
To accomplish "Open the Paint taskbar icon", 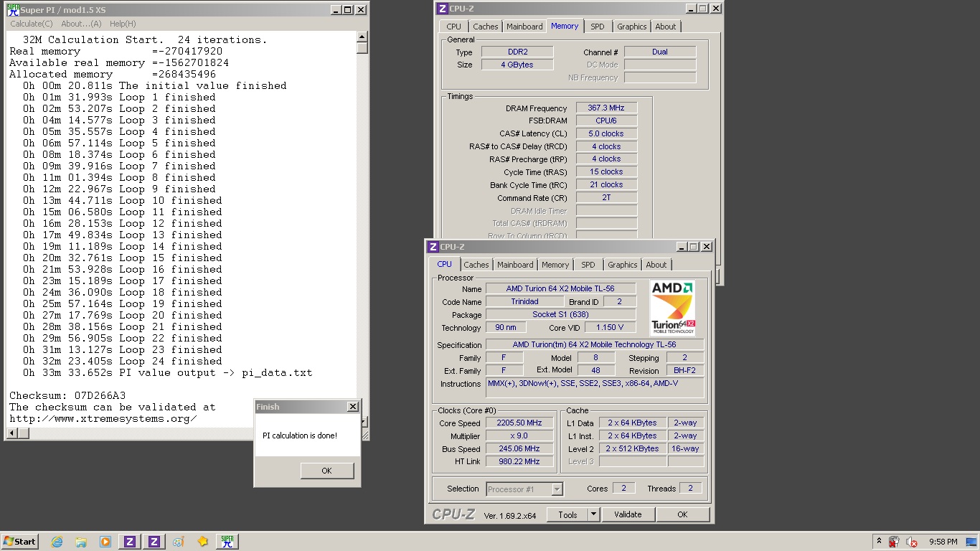I will pyautogui.click(x=178, y=542).
